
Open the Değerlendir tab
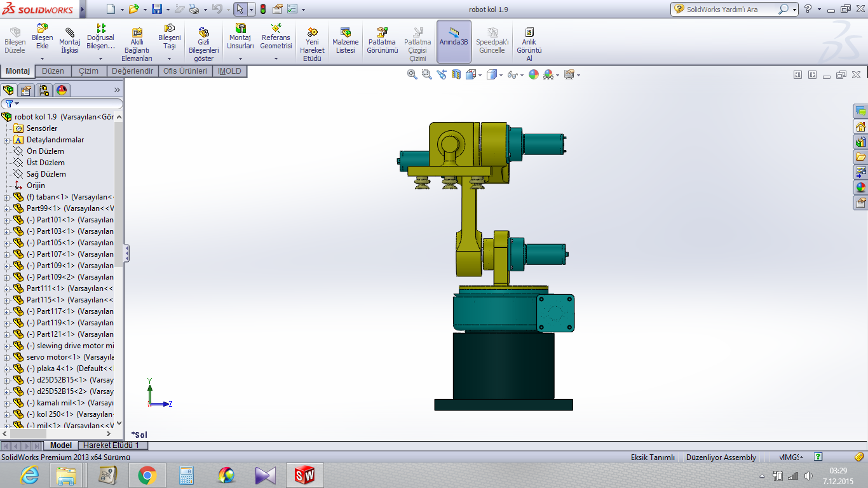pos(133,71)
